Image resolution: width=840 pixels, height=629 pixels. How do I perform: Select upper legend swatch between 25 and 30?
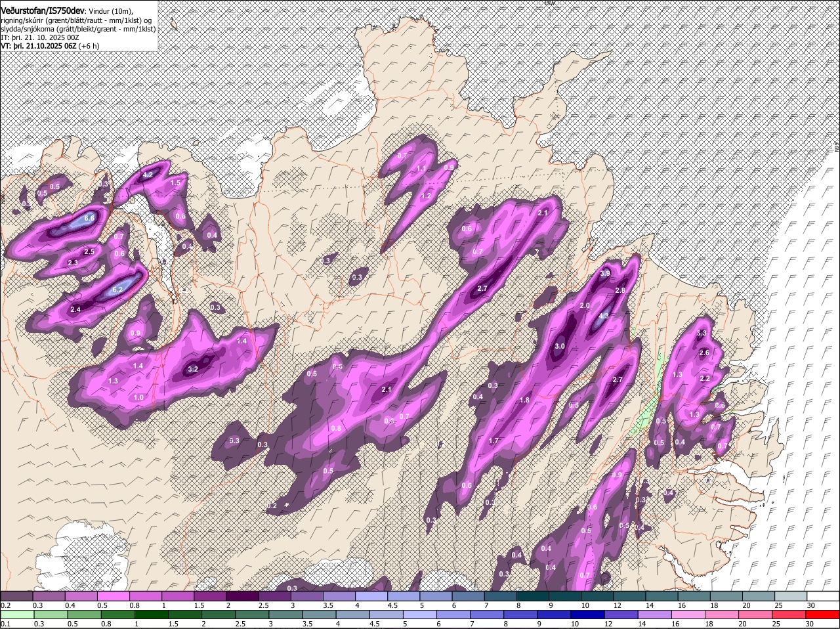[791, 596]
